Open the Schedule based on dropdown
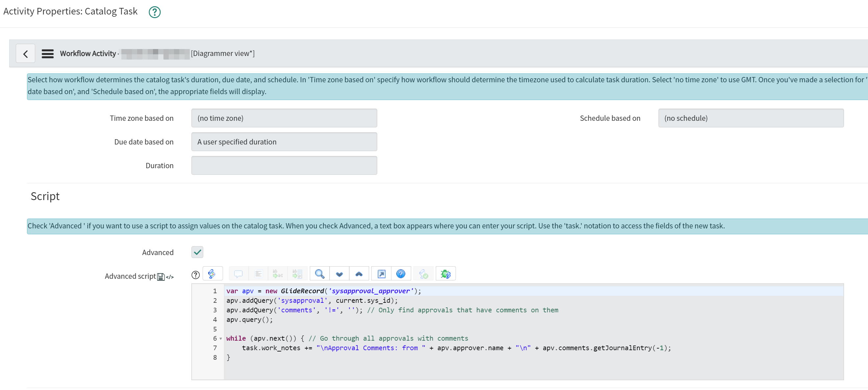 pyautogui.click(x=751, y=118)
